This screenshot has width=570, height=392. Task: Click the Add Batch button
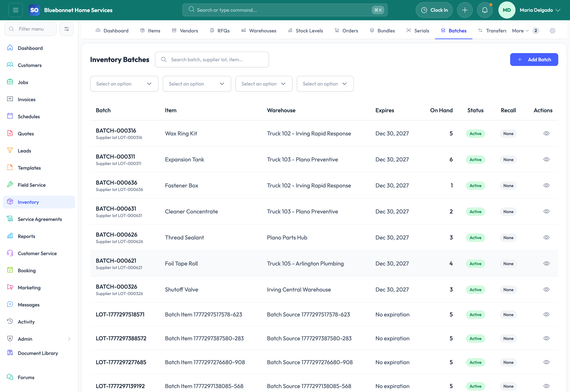pos(534,60)
